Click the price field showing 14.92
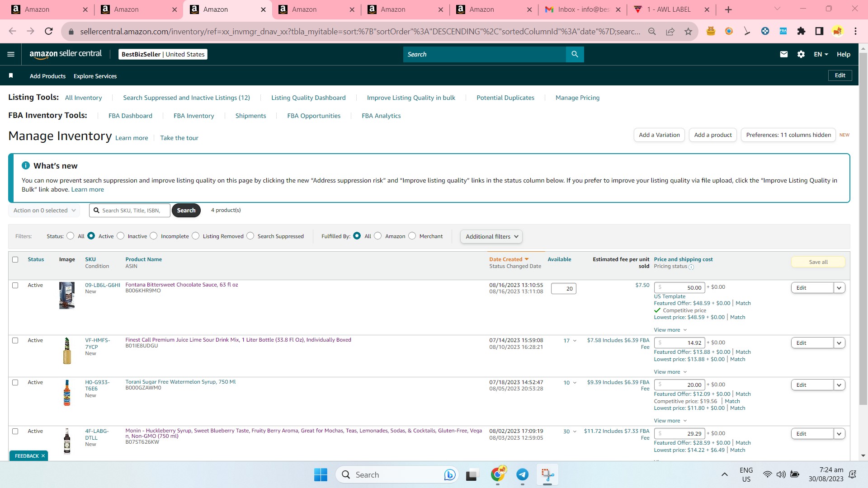The image size is (868, 488). point(679,343)
